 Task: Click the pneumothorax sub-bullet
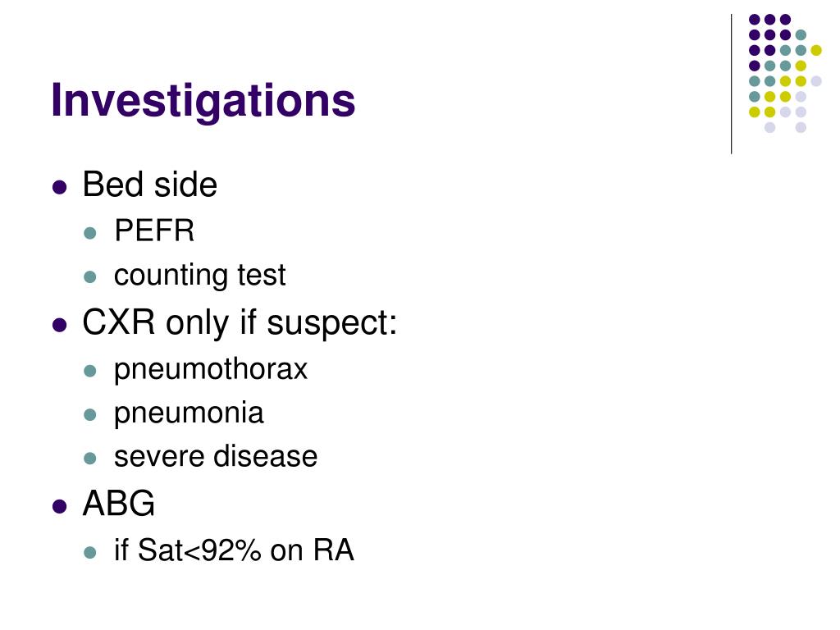pos(211,370)
